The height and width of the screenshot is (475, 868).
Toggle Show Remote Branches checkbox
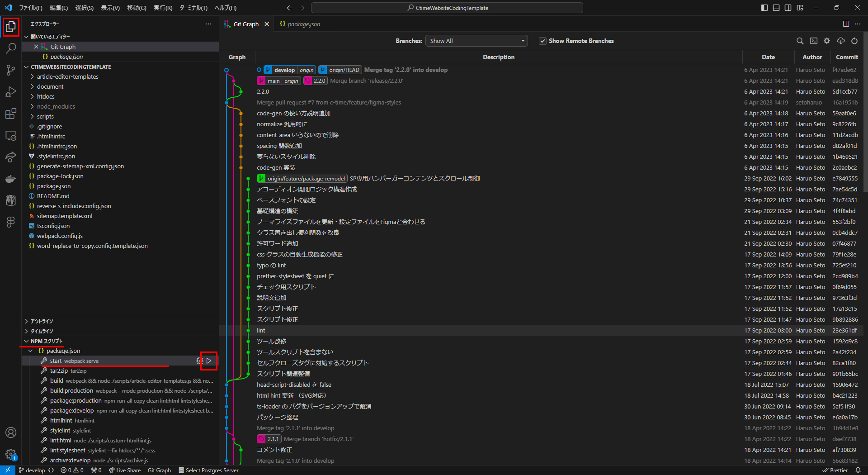(542, 41)
